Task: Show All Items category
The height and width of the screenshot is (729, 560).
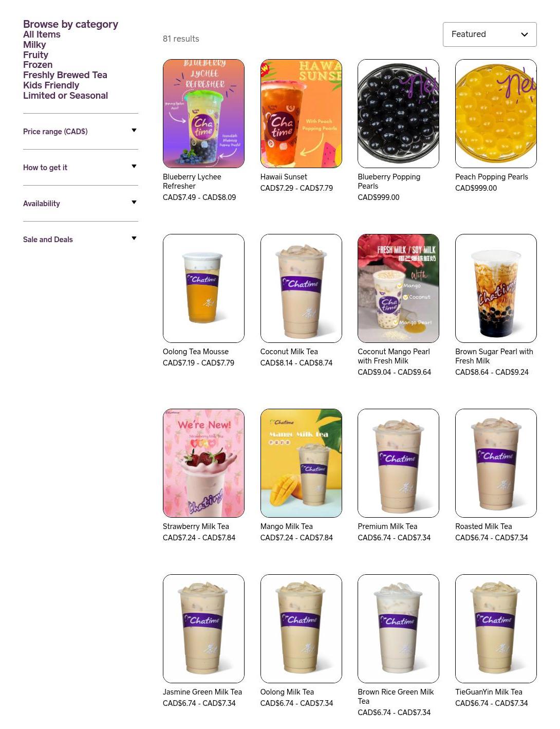Action: pyautogui.click(x=42, y=34)
